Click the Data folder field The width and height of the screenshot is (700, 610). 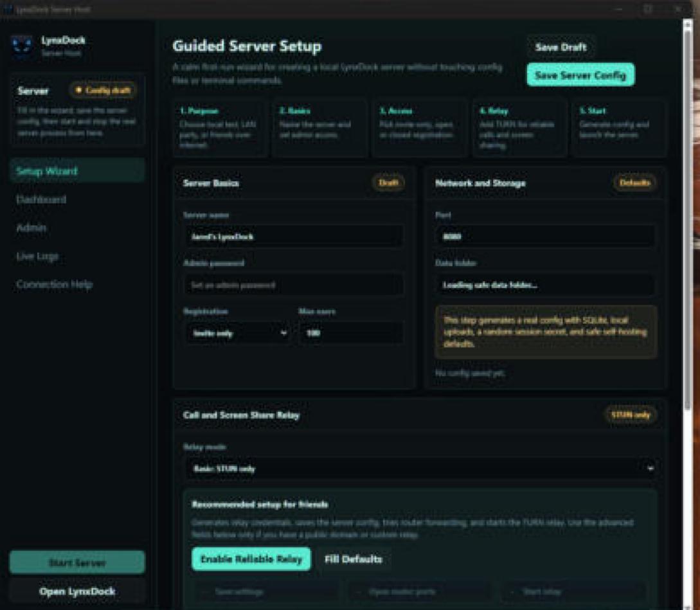[x=545, y=285]
